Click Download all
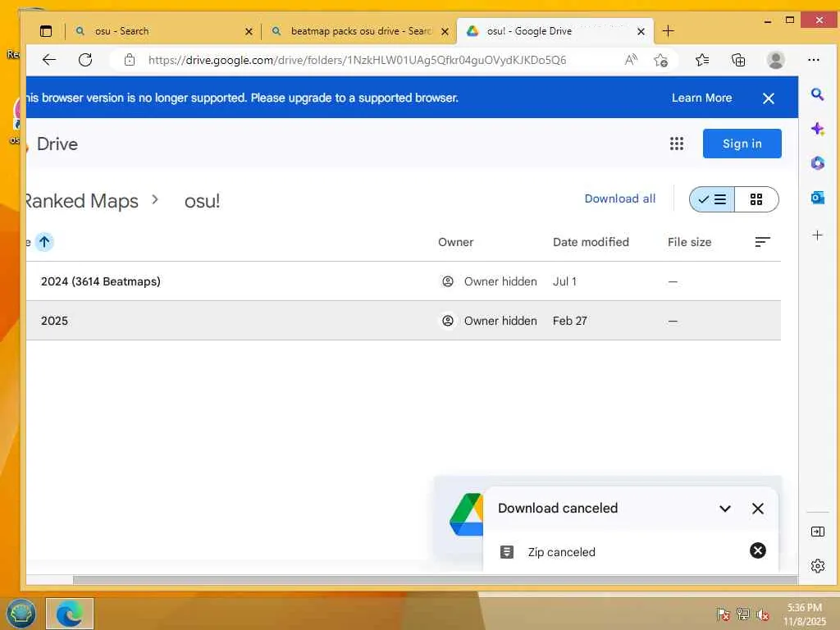The image size is (840, 630). tap(620, 199)
